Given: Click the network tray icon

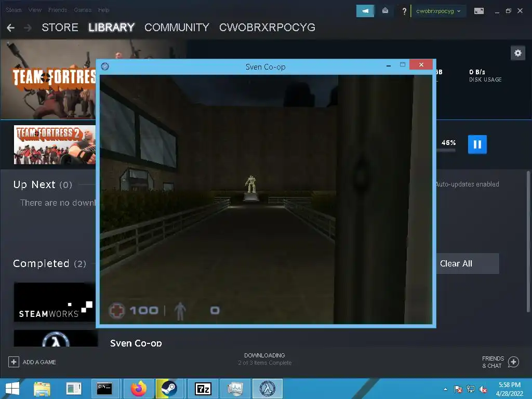Looking at the screenshot, I should click(471, 389).
